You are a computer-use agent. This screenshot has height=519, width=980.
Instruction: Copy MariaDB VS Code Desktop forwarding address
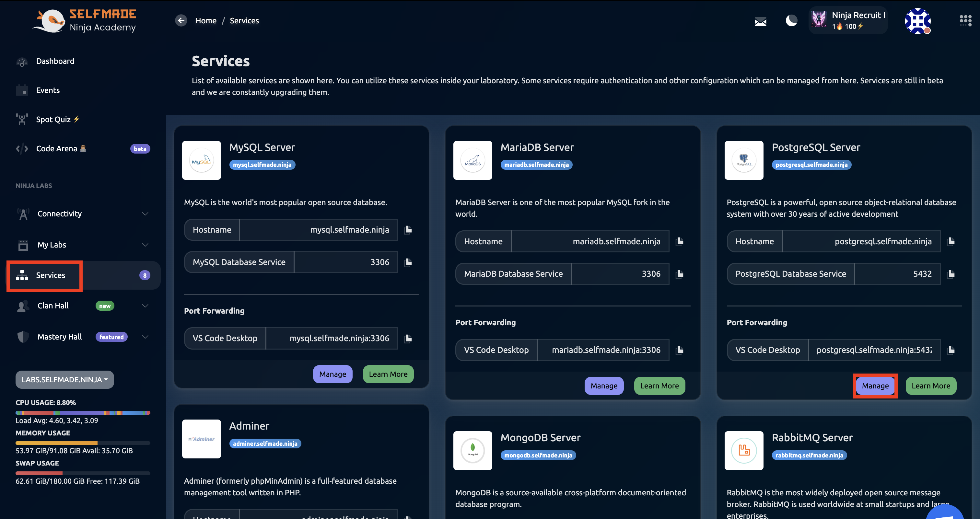(x=680, y=350)
